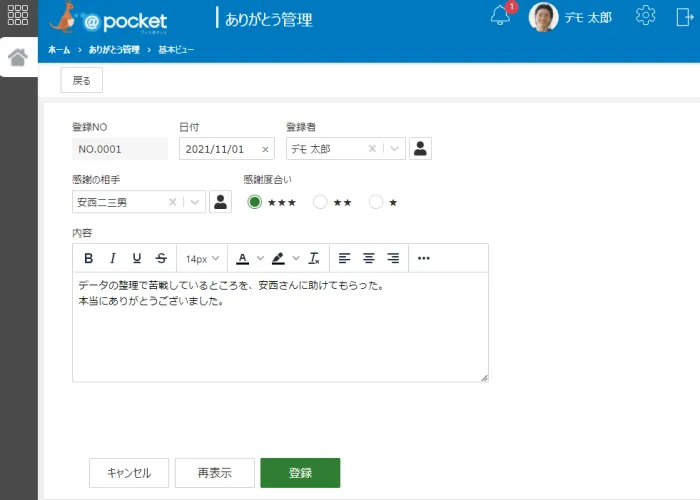Click the green 登録 button
The width and height of the screenshot is (700, 500).
[x=300, y=473]
